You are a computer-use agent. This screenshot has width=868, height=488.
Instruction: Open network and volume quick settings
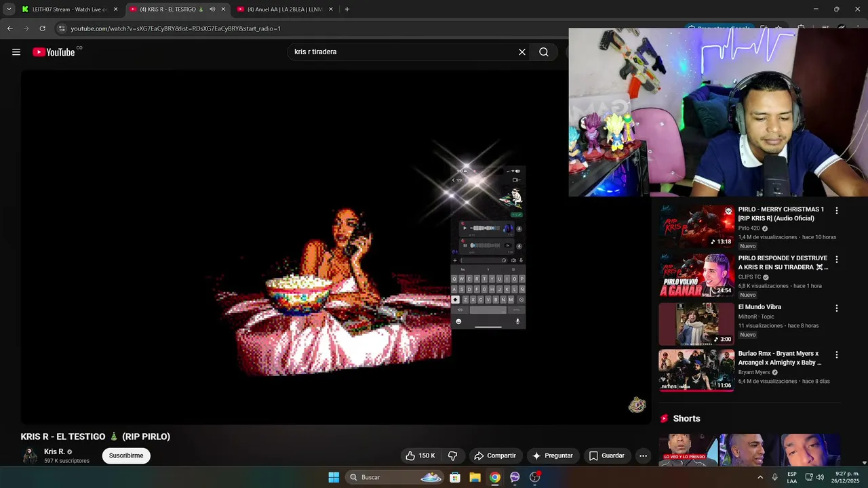814,477
